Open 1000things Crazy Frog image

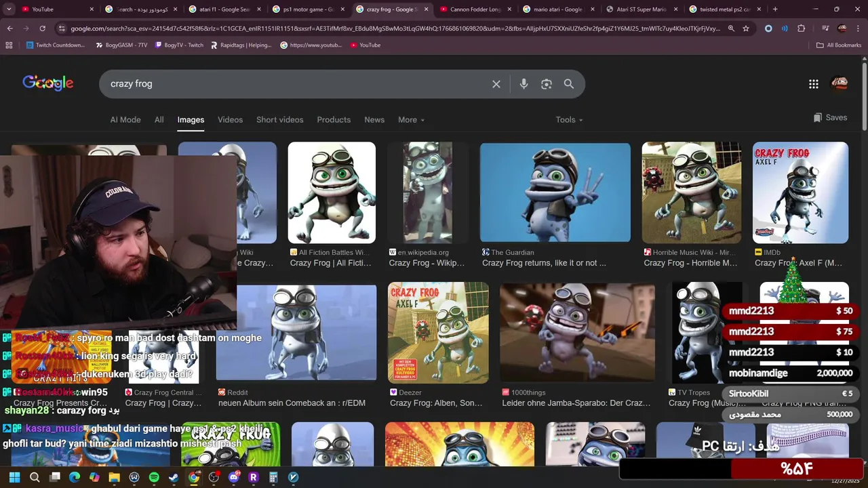coord(577,332)
